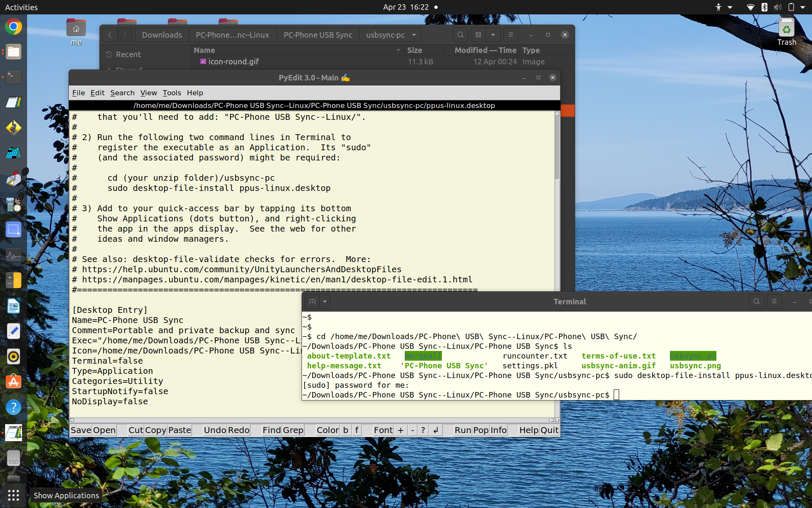Open Files window hamburger menu

coord(510,35)
